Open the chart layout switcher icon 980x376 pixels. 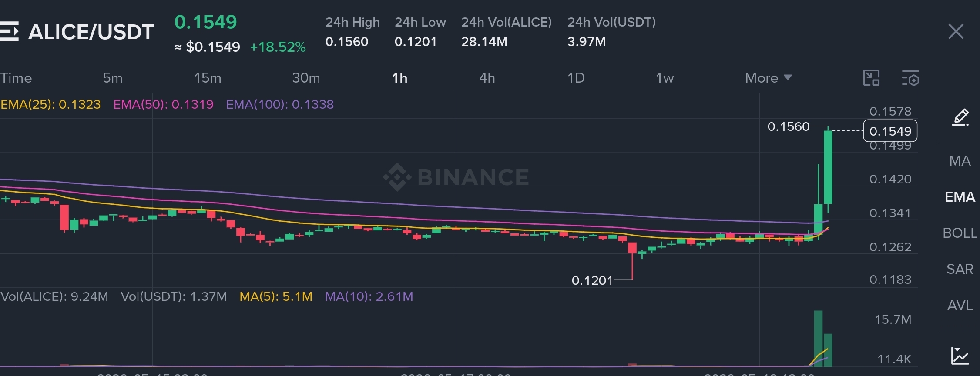click(871, 78)
